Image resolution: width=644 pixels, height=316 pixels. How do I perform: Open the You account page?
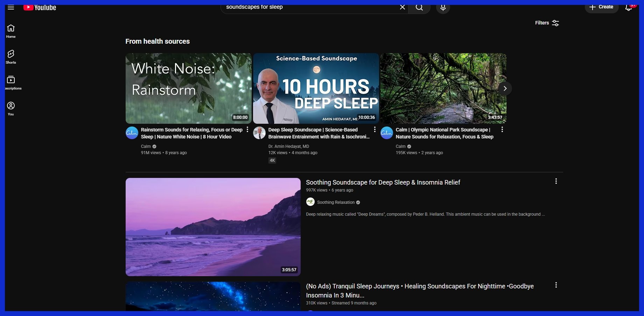11,109
